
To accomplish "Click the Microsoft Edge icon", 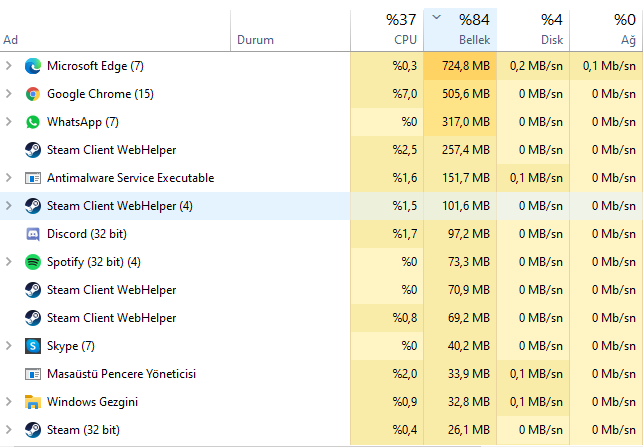I will click(x=33, y=66).
